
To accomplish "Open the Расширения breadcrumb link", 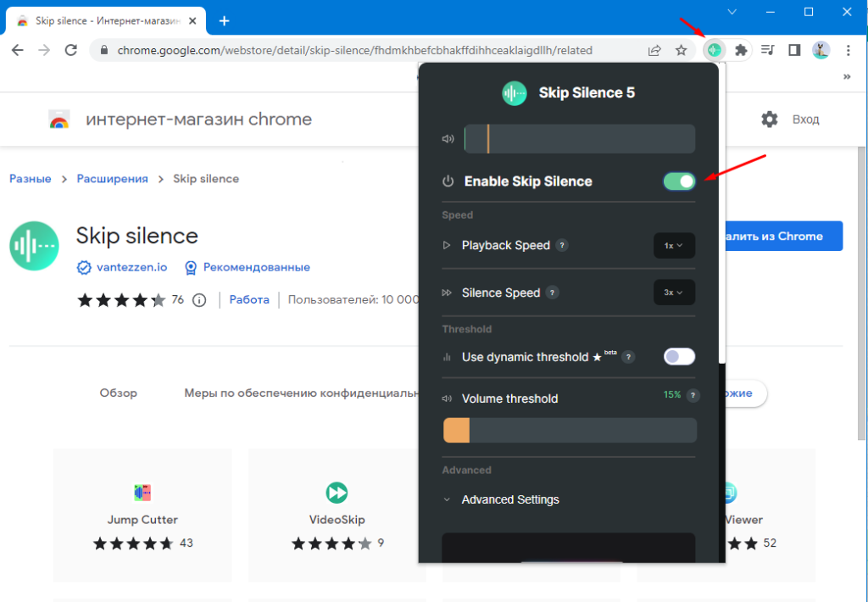I will pos(113,179).
